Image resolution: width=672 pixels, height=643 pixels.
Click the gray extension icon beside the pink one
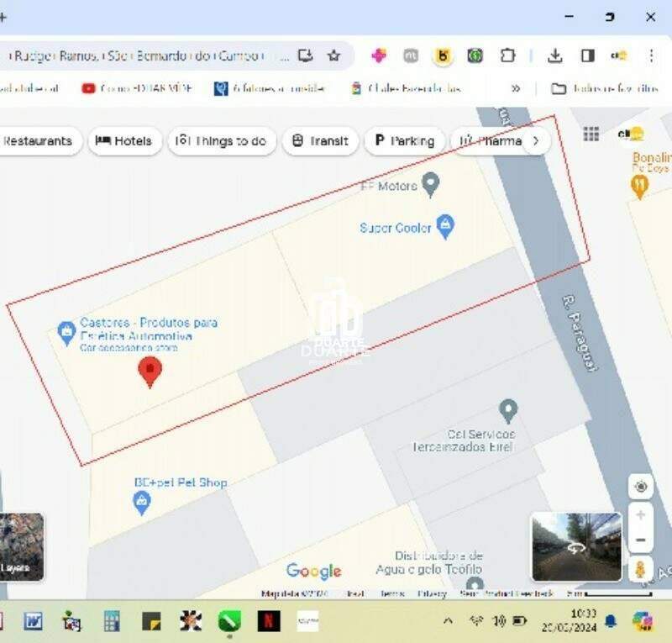coord(411,55)
